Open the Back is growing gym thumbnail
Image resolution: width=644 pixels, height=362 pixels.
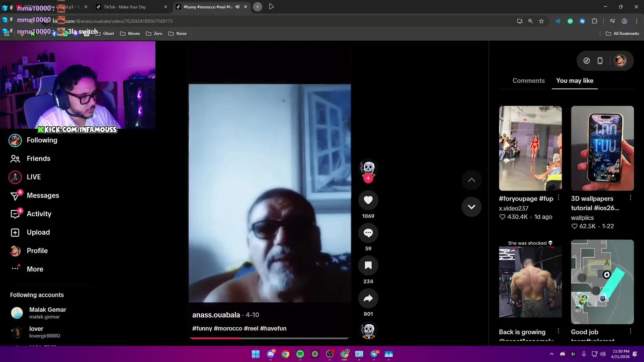pos(530,282)
